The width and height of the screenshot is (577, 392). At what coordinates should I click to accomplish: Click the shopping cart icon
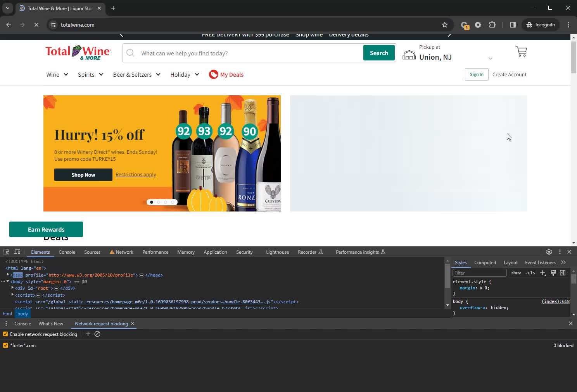tap(521, 52)
